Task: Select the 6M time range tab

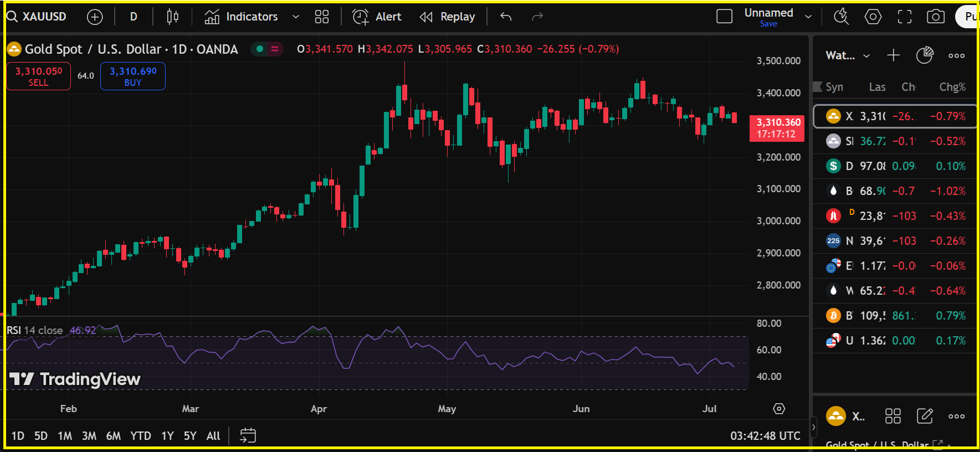Action: coord(113,436)
